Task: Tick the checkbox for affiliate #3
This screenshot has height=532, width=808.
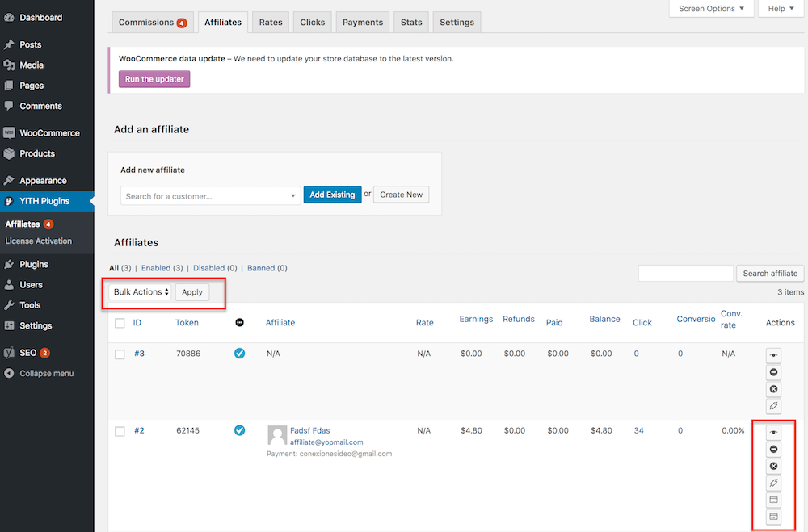Action: point(120,354)
